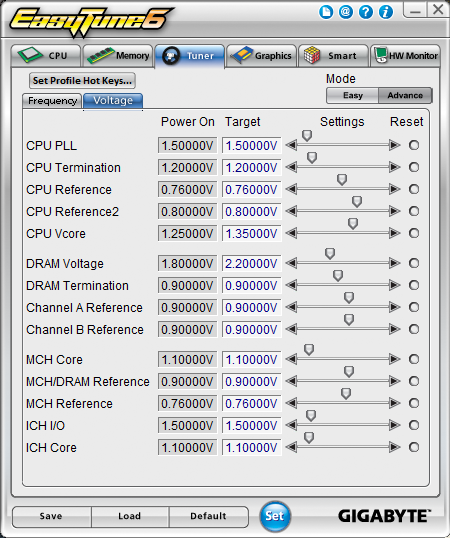Restore Default settings

point(208,516)
